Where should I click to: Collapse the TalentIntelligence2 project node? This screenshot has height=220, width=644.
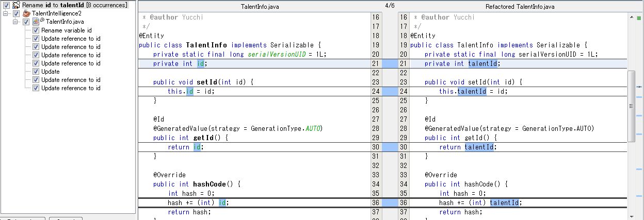point(6,13)
